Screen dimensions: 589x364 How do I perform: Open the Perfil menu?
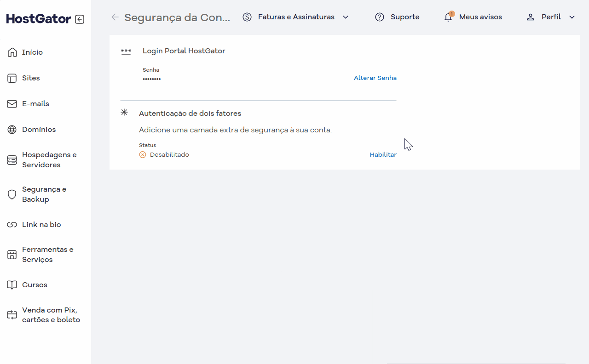click(x=551, y=17)
